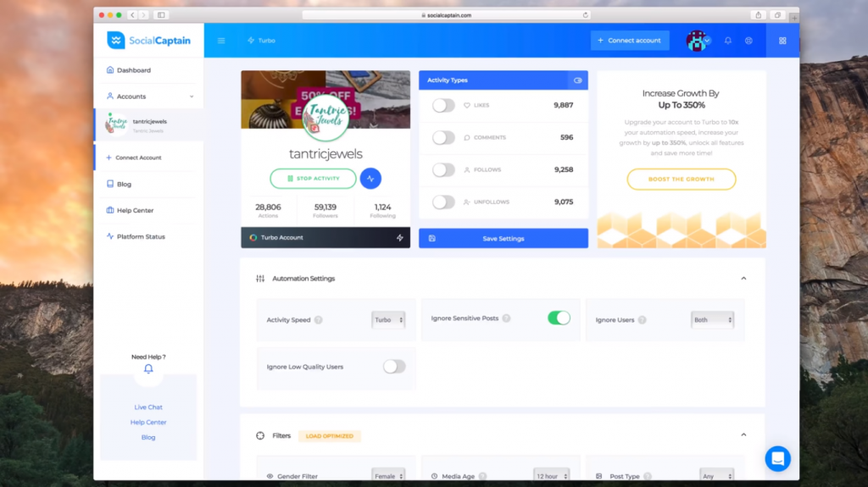Click the Need Help bell icon
The height and width of the screenshot is (487, 868).
coord(148,368)
